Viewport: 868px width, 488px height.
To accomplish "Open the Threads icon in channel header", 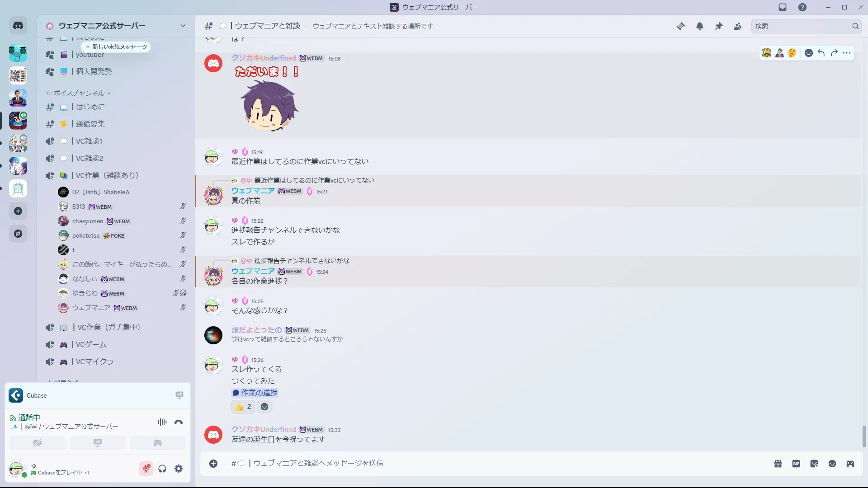I will [681, 26].
